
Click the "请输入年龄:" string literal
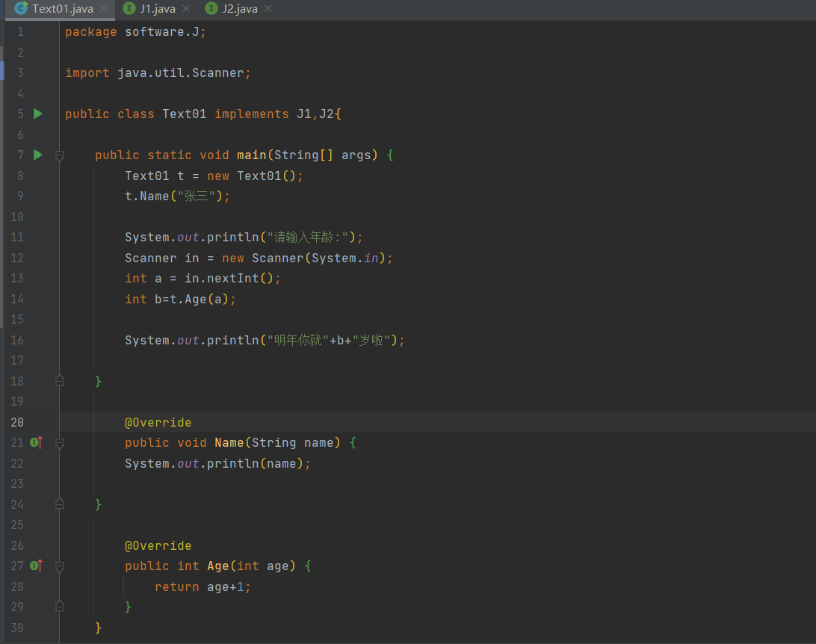[308, 238]
